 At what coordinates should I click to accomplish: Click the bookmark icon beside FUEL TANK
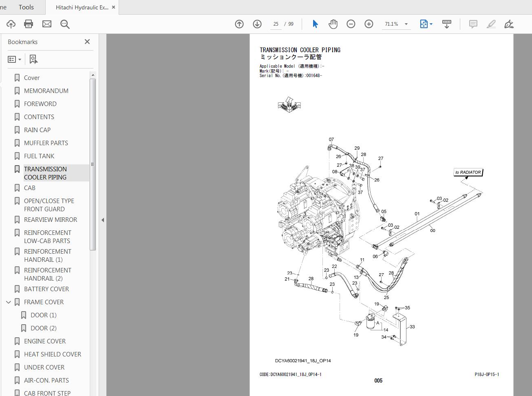click(17, 156)
